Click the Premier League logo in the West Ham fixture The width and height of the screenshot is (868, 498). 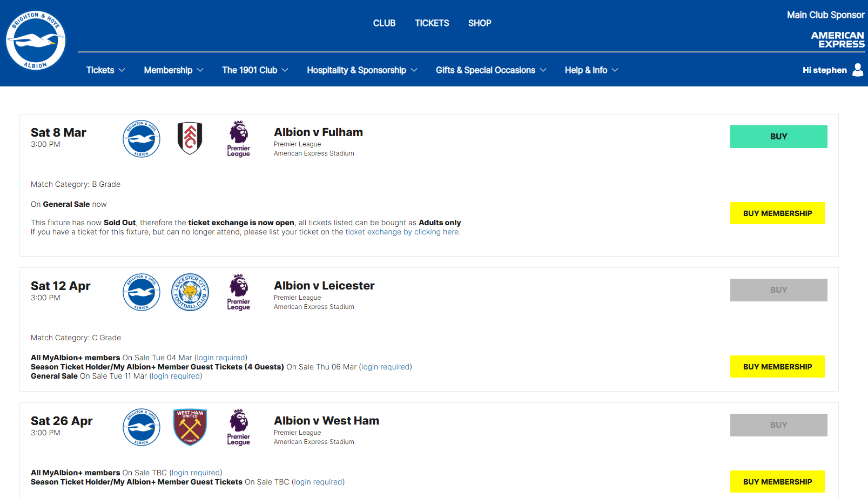[x=238, y=427]
